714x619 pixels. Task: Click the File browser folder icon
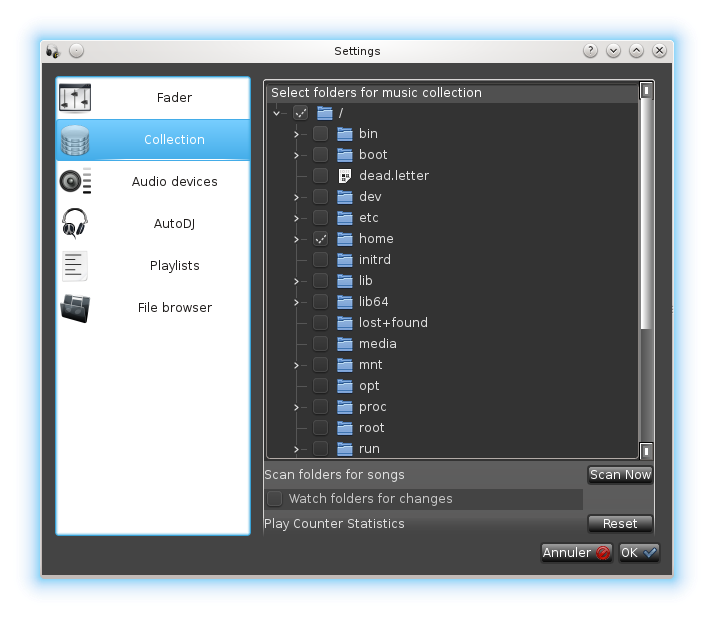pos(75,308)
